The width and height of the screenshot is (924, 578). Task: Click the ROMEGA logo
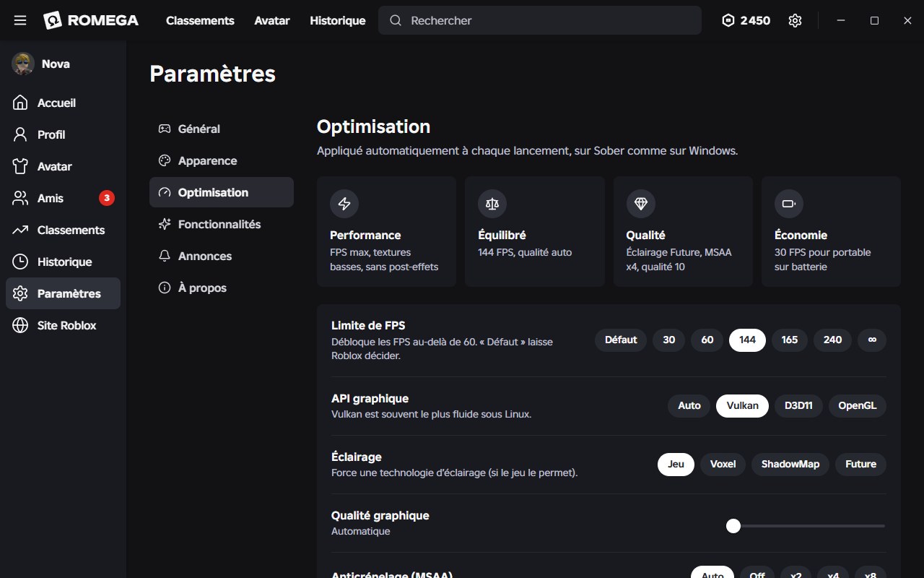(91, 20)
